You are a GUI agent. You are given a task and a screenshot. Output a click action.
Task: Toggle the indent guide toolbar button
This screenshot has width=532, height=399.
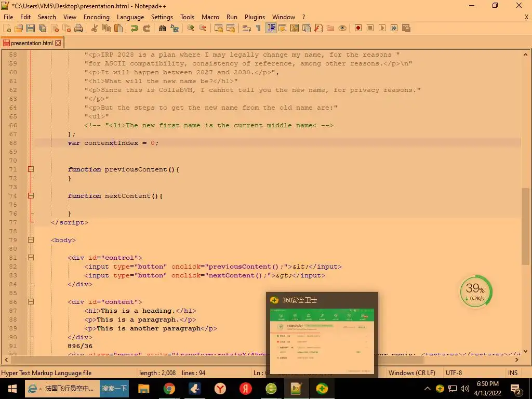pyautogui.click(x=271, y=28)
